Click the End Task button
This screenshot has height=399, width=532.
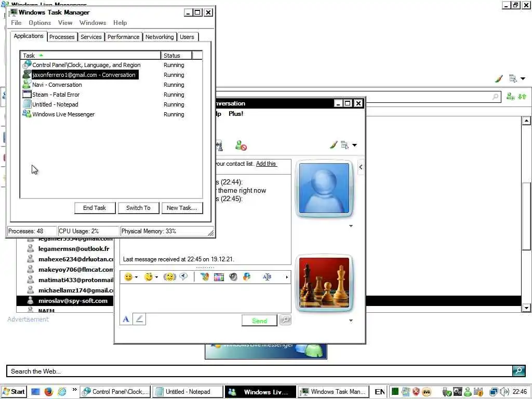[95, 208]
